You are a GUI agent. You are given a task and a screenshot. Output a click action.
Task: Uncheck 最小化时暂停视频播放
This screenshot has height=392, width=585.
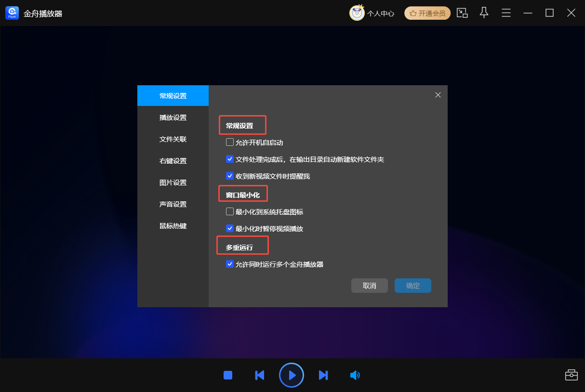click(230, 228)
